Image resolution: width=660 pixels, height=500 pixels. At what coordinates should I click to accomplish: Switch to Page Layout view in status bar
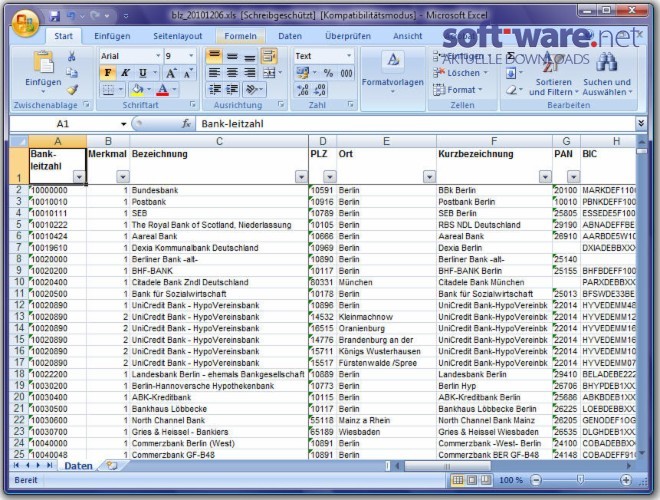pyautogui.click(x=472, y=480)
